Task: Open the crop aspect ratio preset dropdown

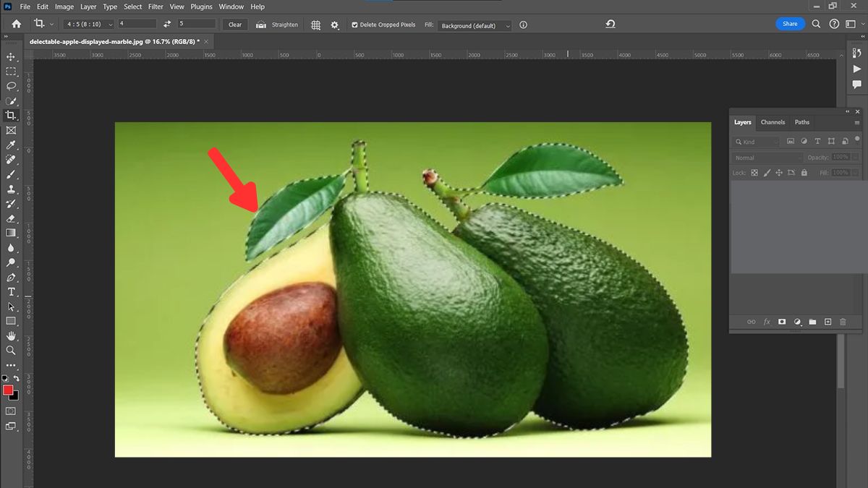Action: [89, 25]
